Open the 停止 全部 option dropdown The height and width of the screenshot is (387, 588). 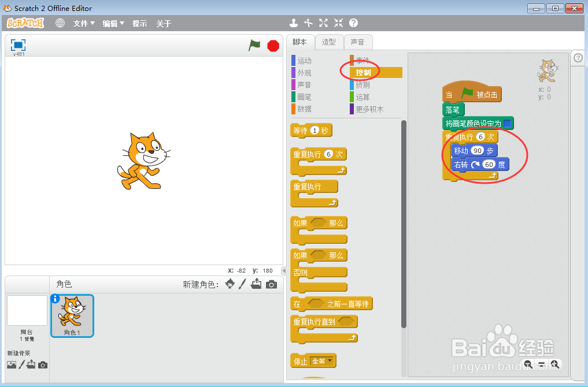coord(323,361)
